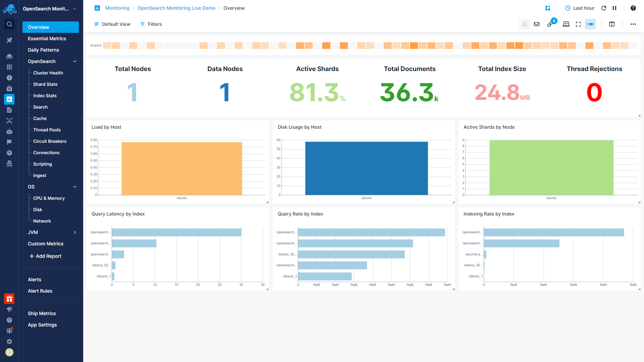The height and width of the screenshot is (362, 644).
Task: Expand the JVM metrics section
Action: (74, 232)
